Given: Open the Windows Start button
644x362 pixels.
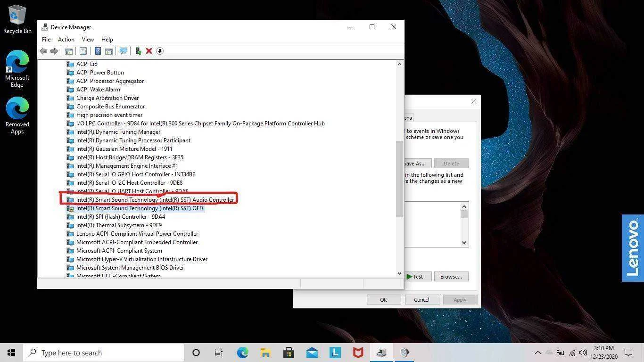Looking at the screenshot, I should tap(11, 353).
